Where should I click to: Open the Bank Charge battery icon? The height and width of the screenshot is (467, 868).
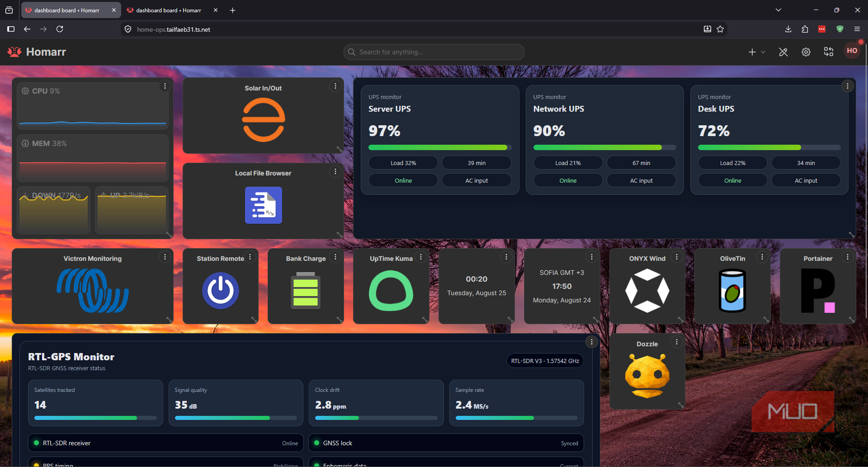(x=306, y=290)
